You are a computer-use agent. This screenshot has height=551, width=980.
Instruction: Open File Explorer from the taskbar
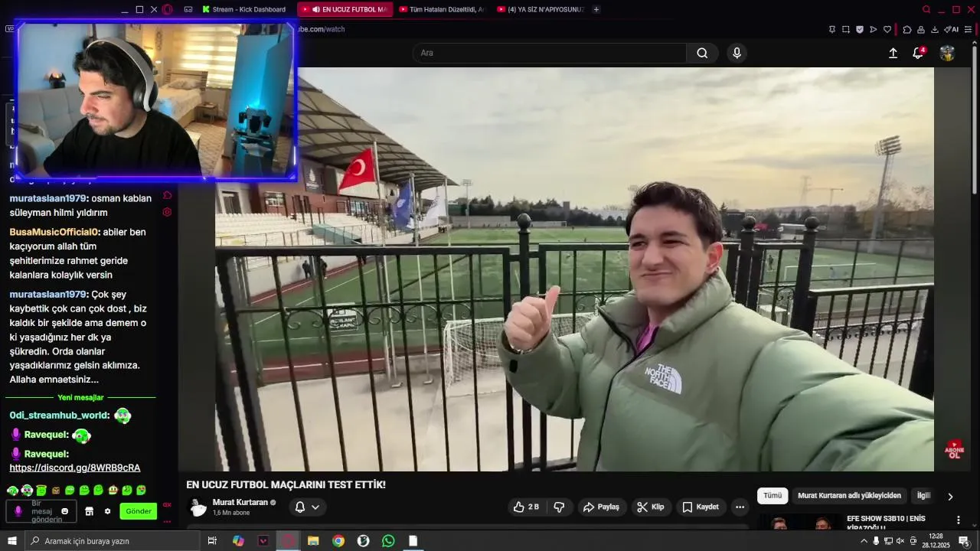pyautogui.click(x=313, y=541)
